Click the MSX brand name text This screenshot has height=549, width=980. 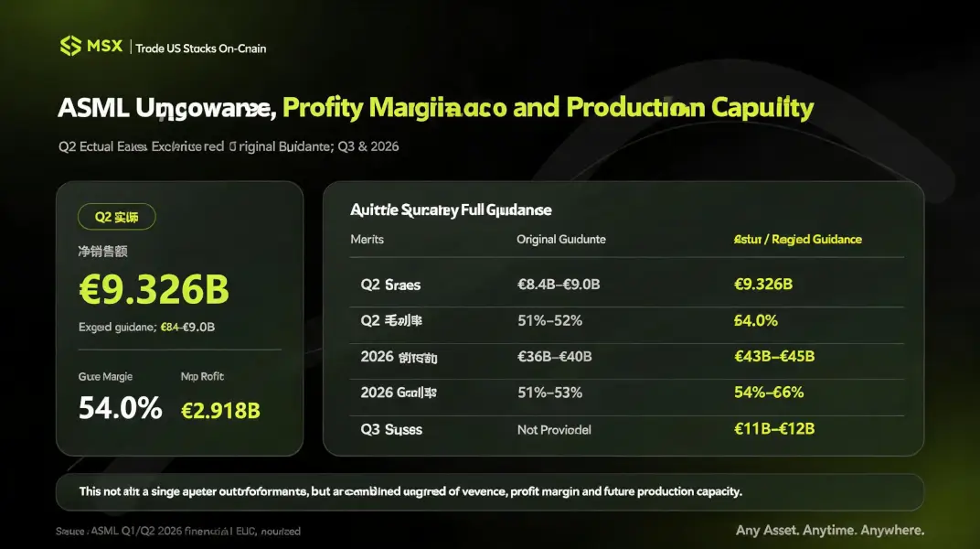point(104,47)
